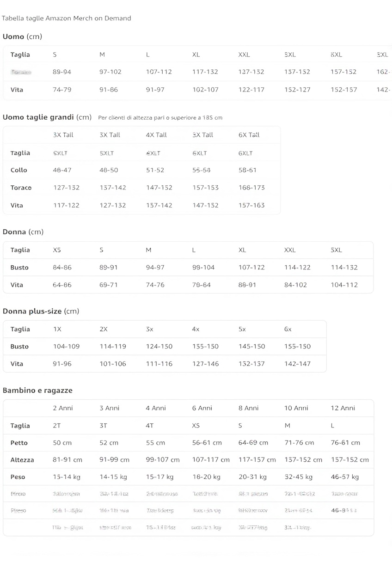Click the note about height 185 cm
Viewport: 392px width, 562px height.
pyautogui.click(x=160, y=118)
